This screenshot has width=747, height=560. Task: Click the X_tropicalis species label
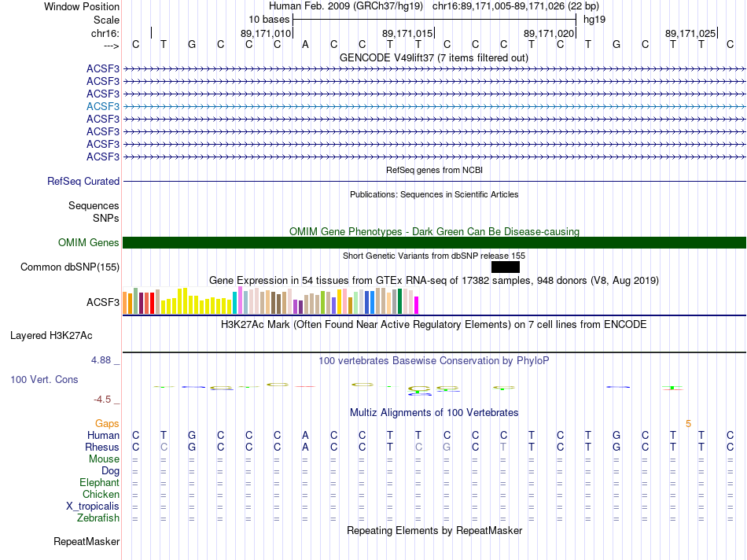tap(93, 507)
